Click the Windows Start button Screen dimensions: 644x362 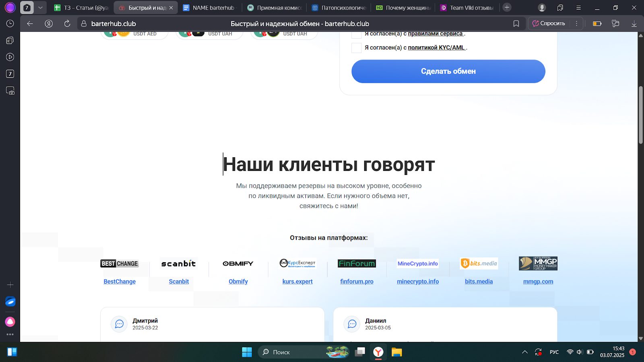[x=247, y=352]
